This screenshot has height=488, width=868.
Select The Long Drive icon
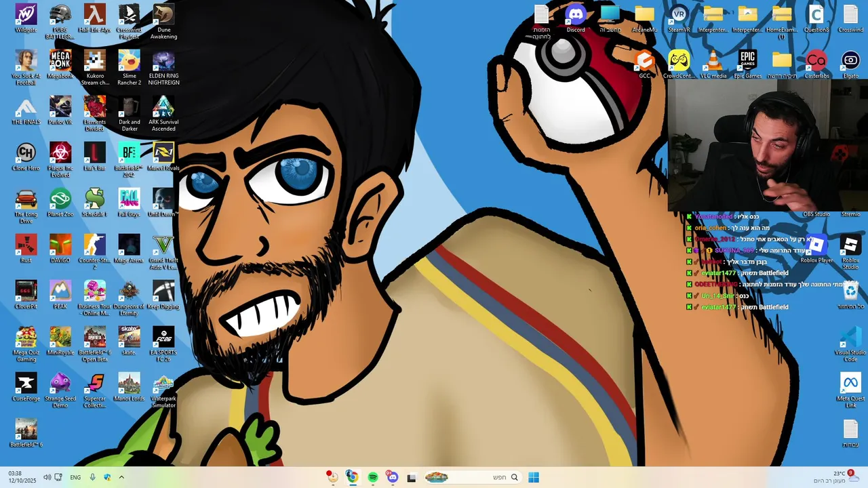pos(26,205)
